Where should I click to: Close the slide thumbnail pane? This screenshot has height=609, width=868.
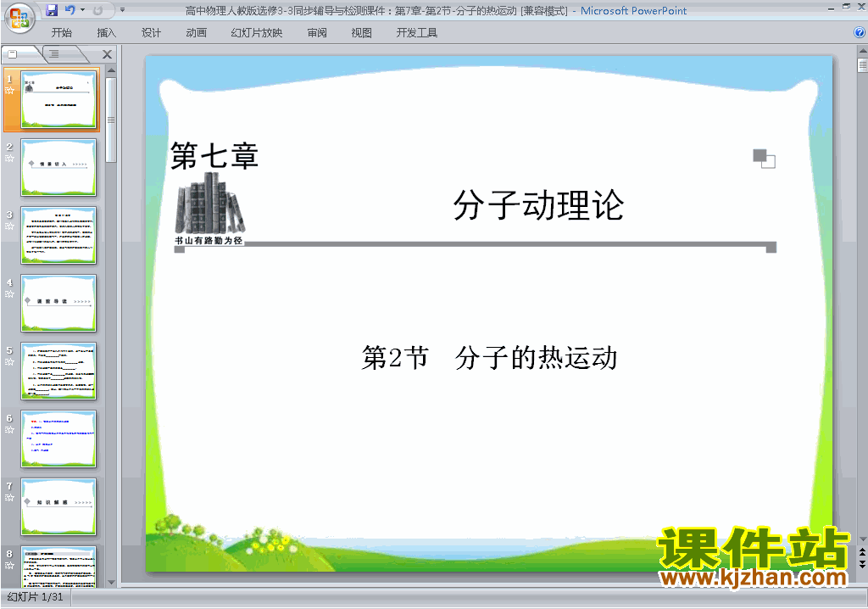(108, 54)
